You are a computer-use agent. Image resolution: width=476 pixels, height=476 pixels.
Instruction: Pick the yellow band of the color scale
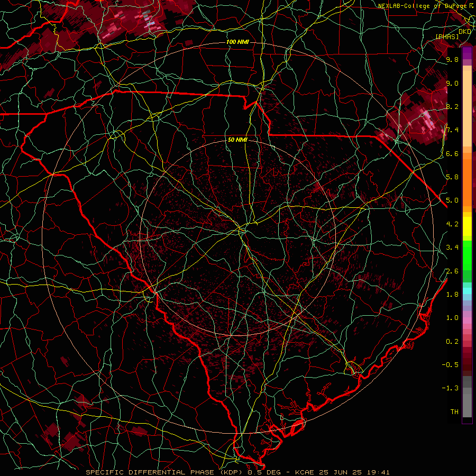(x=467, y=226)
